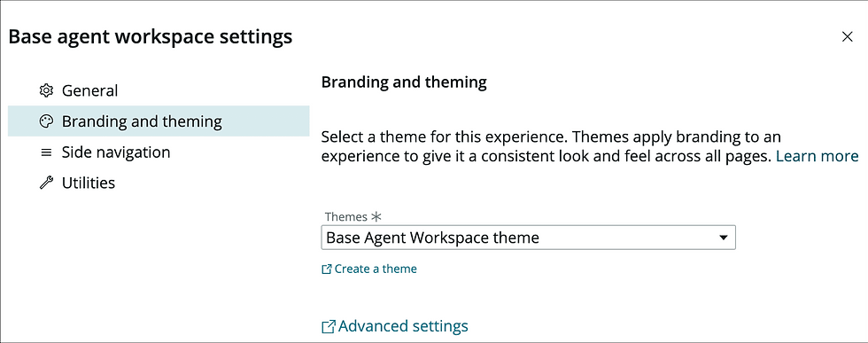Select the Branding and theming menu item
Image resolution: width=868 pixels, height=343 pixels.
coord(159,121)
